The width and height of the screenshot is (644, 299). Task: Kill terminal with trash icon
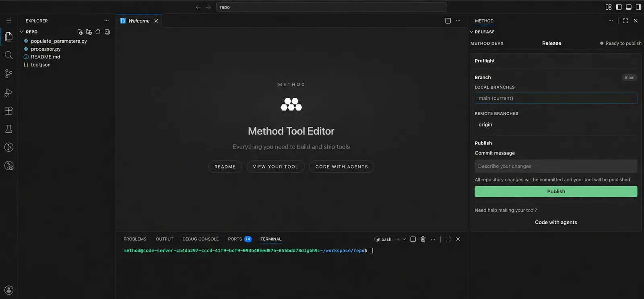[423, 239]
